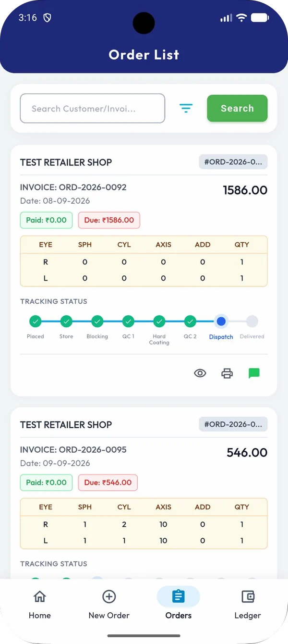
Task: Tap the Paid: ₹0.00 tag for invoice 0092
Action: click(46, 220)
